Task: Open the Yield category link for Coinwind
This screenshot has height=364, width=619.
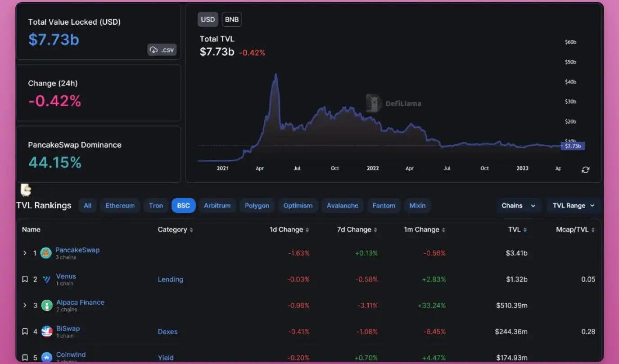Action: coord(166,358)
